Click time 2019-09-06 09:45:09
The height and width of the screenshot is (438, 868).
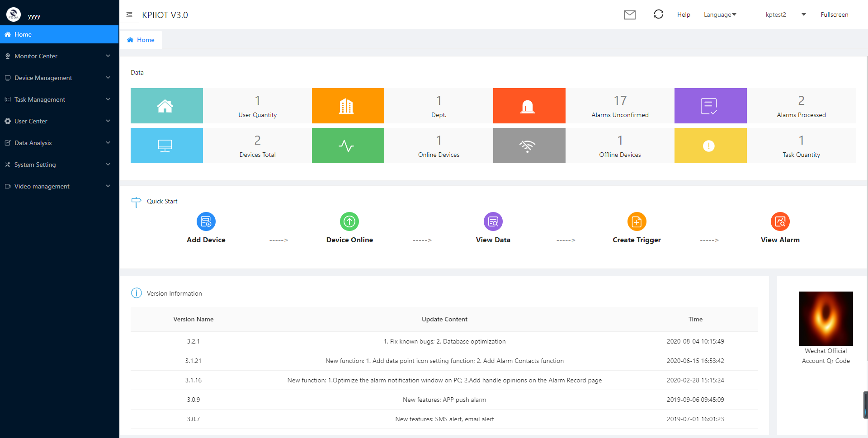point(695,400)
